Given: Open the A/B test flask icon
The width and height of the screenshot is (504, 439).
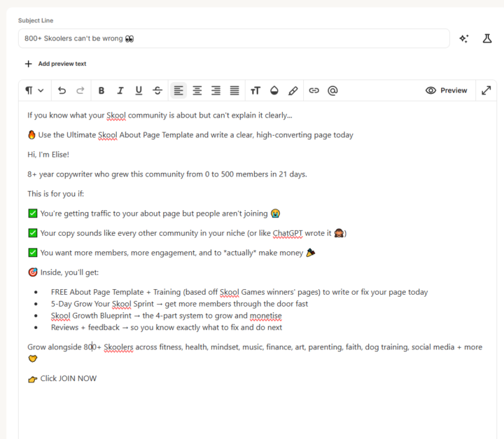Looking at the screenshot, I should tap(487, 39).
